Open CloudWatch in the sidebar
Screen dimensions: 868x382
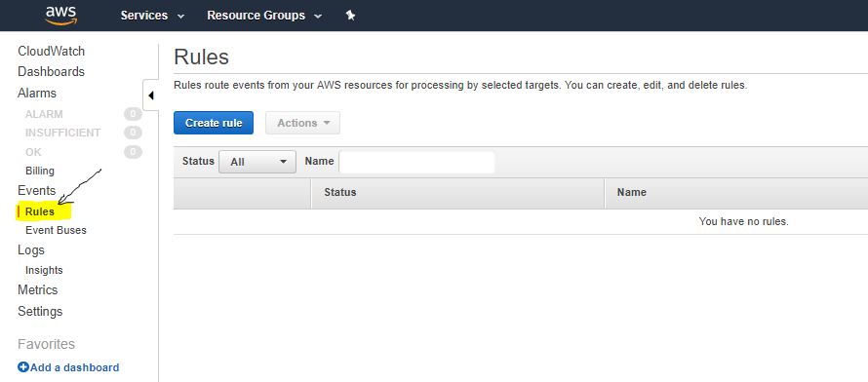52,52
